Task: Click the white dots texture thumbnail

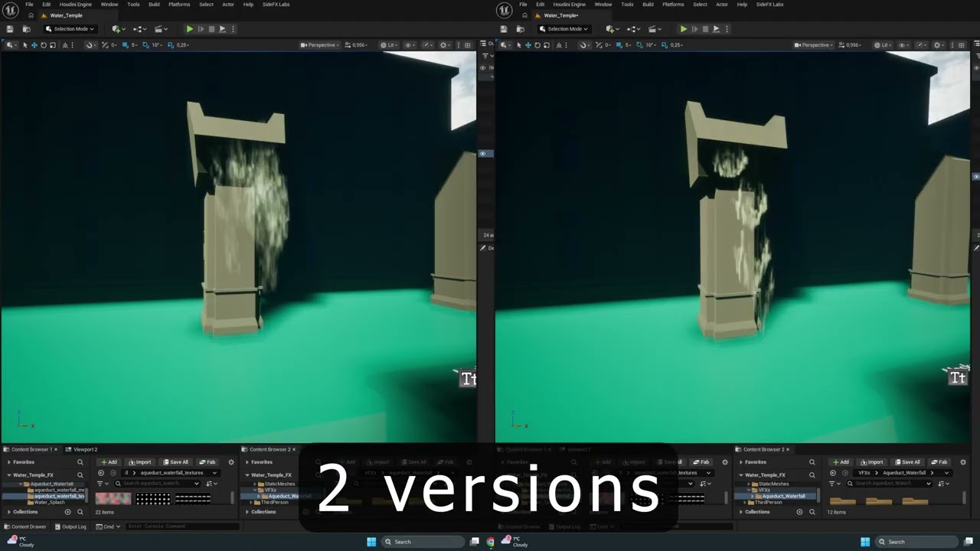Action: pos(153,498)
